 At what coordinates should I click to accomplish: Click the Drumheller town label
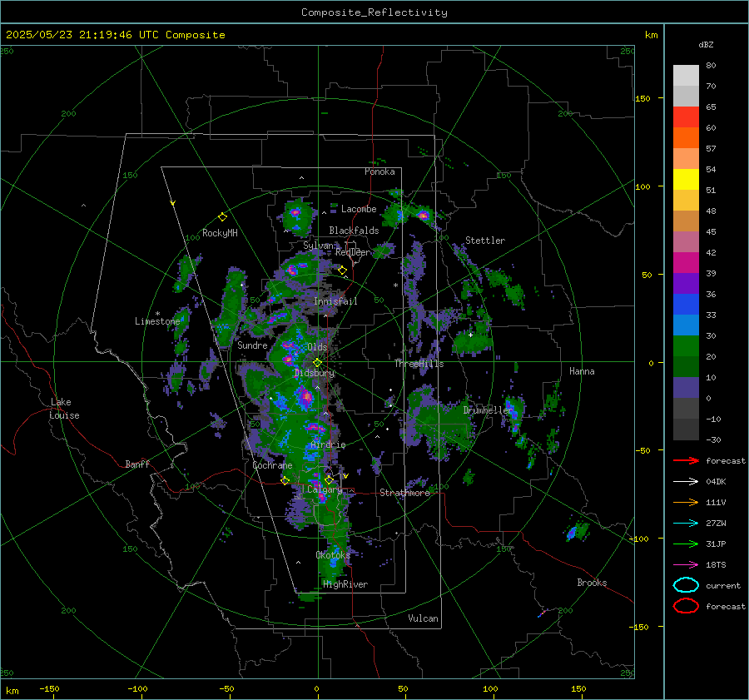[x=488, y=410]
